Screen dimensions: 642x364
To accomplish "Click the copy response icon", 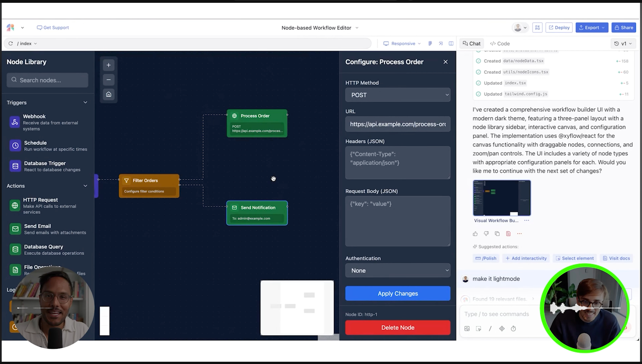I will (497, 234).
